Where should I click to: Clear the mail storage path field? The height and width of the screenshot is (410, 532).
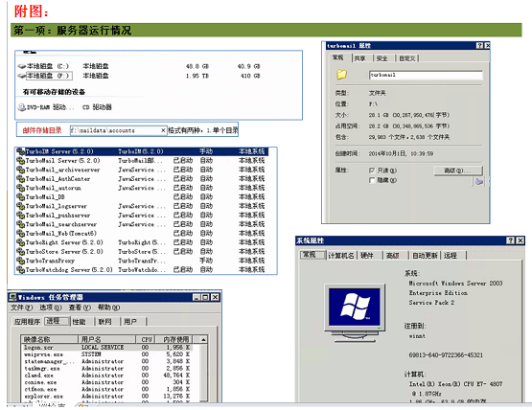click(163, 130)
